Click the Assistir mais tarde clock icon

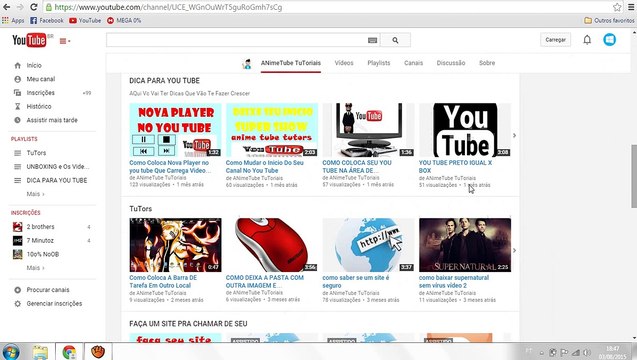(x=17, y=120)
